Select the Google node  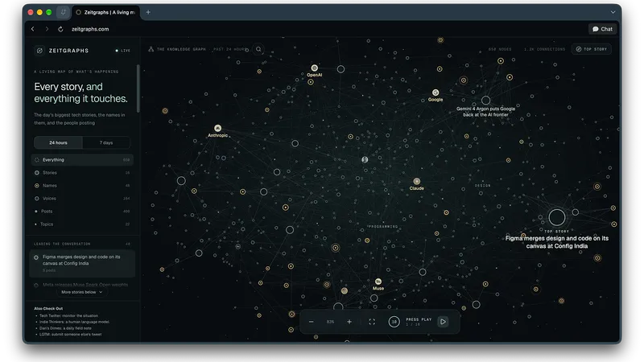[x=436, y=93]
